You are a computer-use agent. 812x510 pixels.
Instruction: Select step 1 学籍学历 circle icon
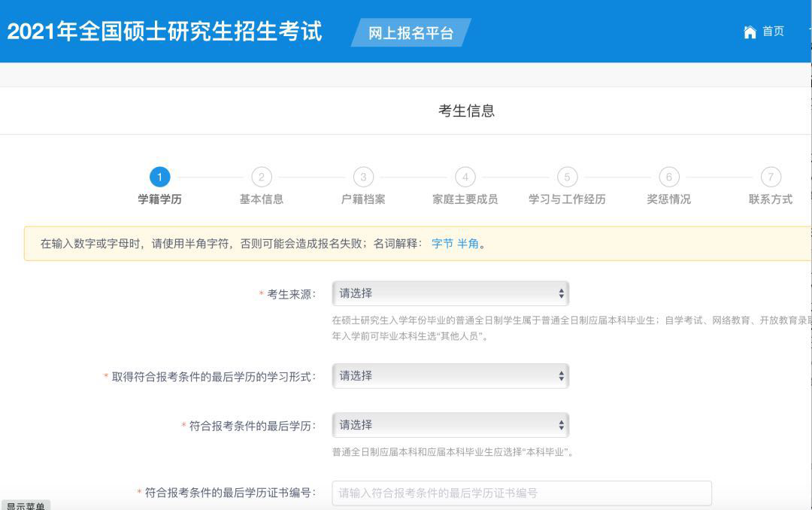(159, 178)
